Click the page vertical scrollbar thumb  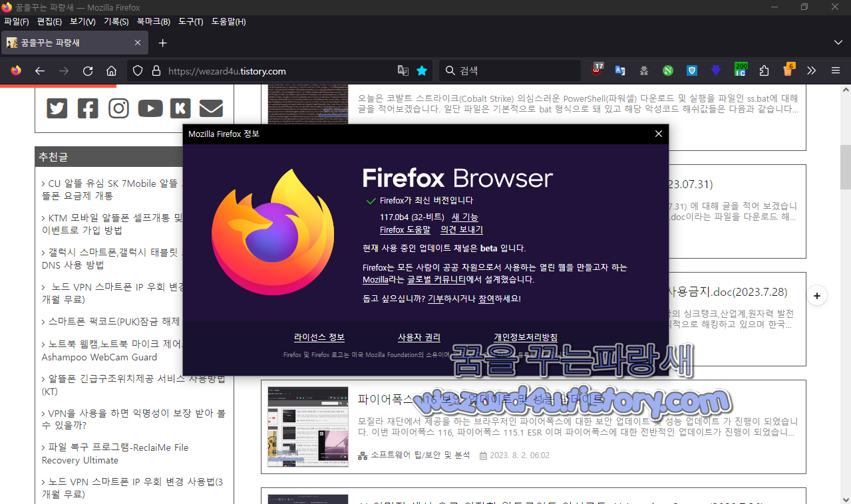(x=845, y=167)
